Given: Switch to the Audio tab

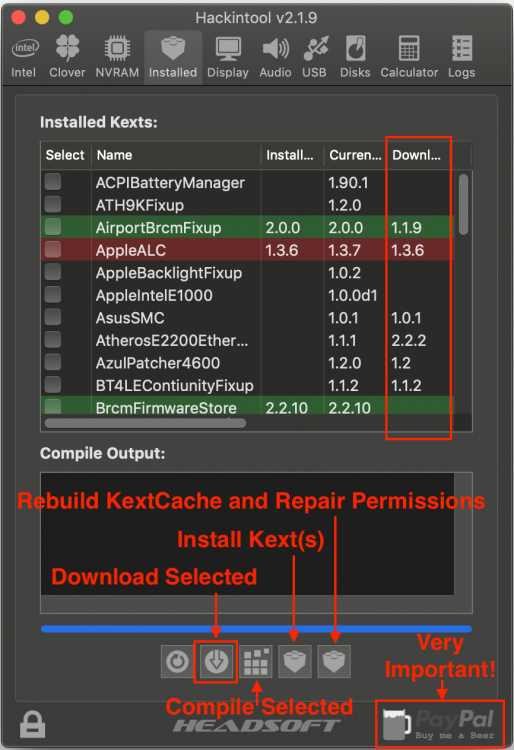Looking at the screenshot, I should (275, 58).
